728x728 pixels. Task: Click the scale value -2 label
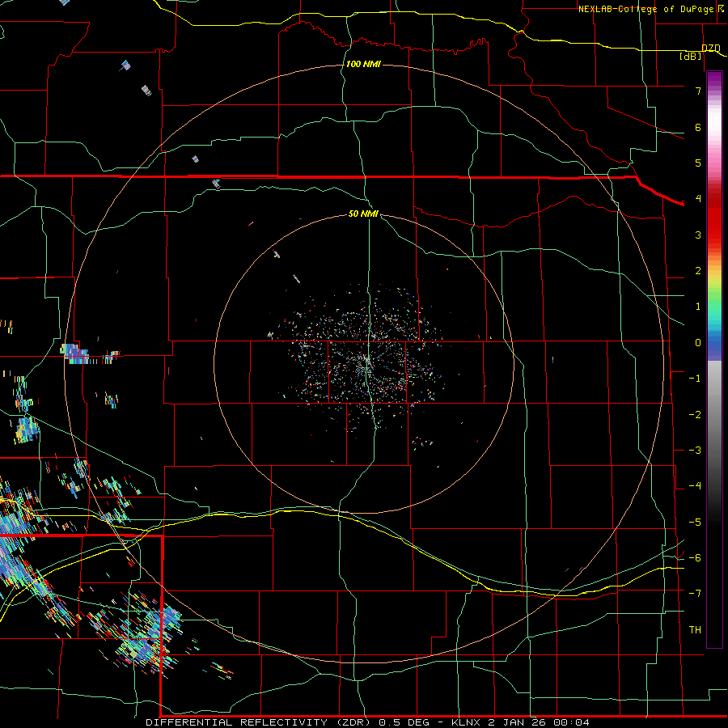[x=695, y=415]
